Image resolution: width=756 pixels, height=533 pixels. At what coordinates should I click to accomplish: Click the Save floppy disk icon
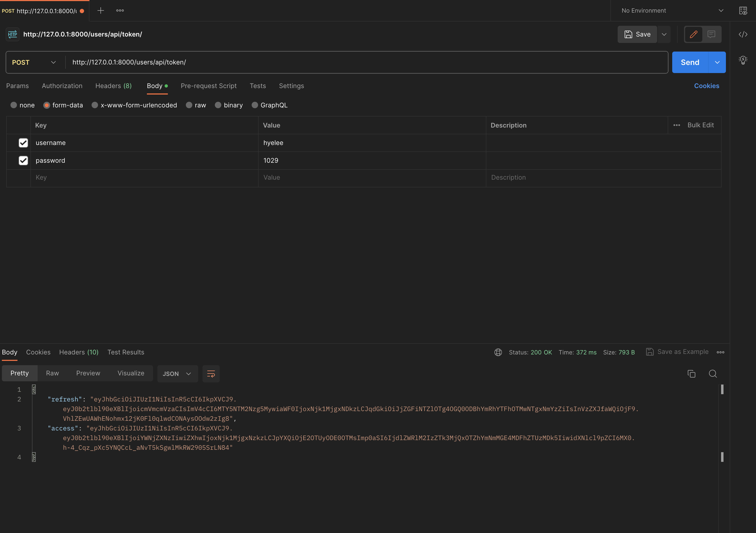(x=628, y=34)
